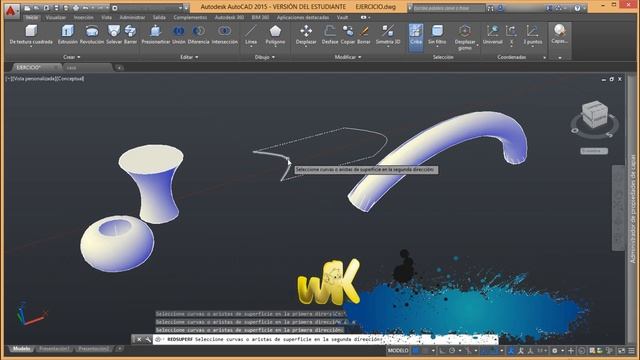
Task: Open the dropdown arrow under Línea
Action: point(251,47)
